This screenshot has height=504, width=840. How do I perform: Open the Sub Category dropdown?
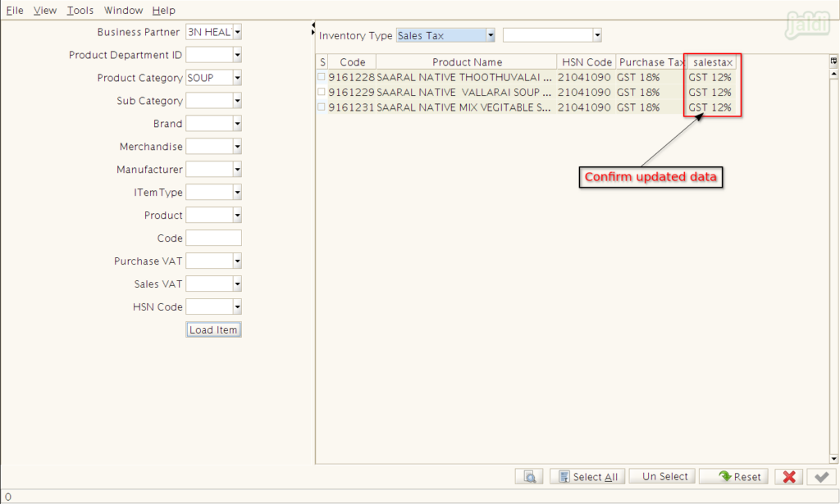(x=237, y=101)
